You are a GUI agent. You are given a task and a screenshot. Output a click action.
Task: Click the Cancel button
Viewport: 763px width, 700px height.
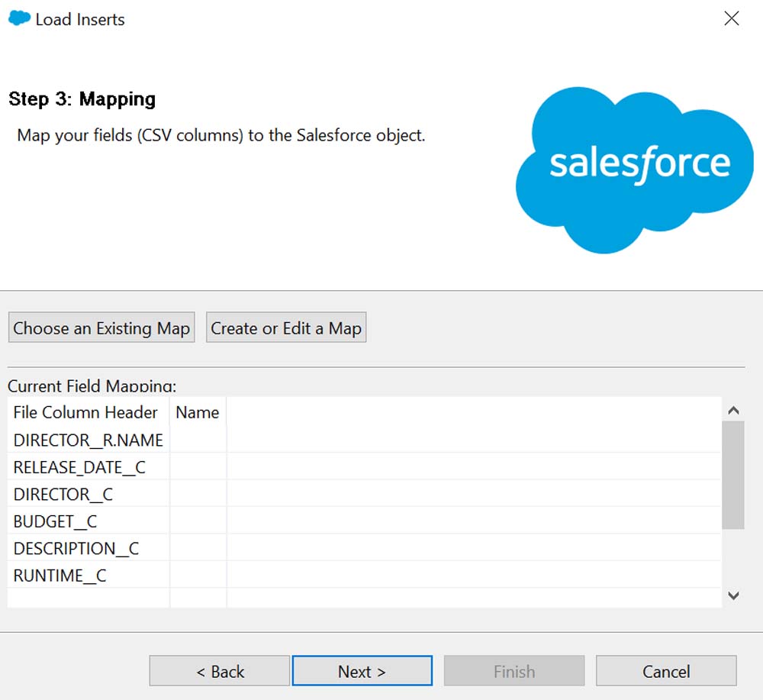coord(666,671)
